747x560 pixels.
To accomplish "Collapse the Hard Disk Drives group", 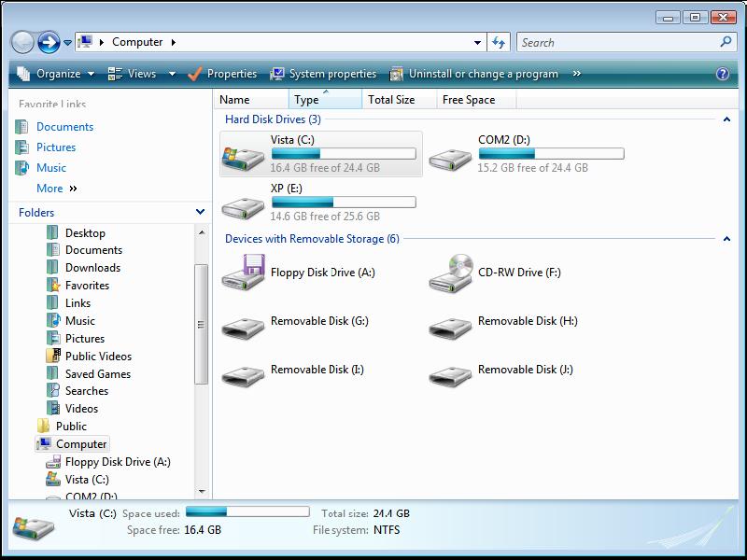I will [x=726, y=119].
